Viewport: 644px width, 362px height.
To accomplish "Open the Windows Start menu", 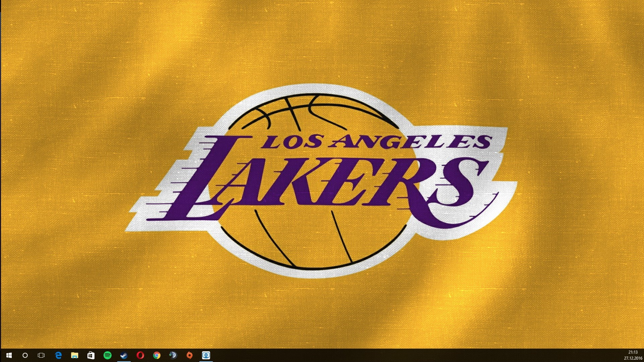I will pyautogui.click(x=8, y=355).
